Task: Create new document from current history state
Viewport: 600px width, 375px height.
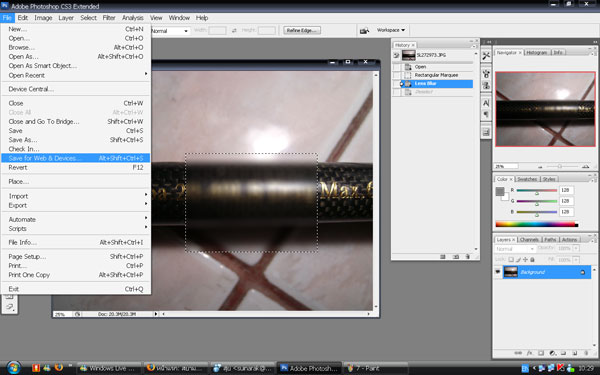Action: [x=443, y=257]
